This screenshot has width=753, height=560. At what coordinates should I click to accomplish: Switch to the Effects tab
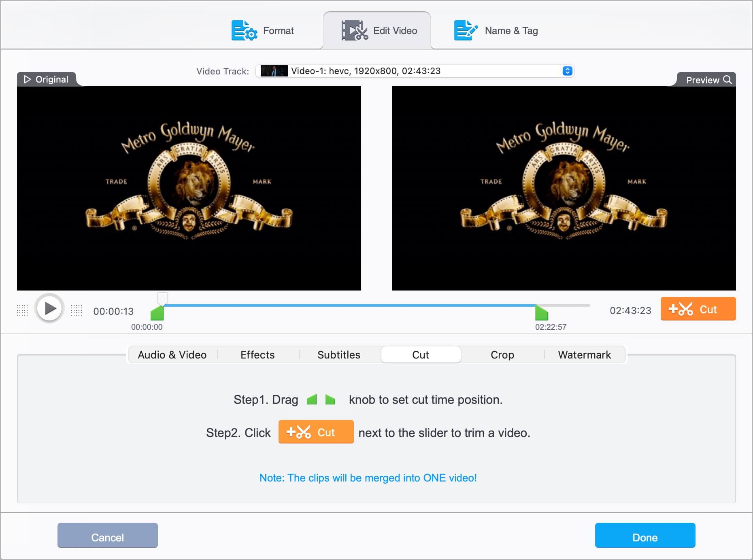pyautogui.click(x=257, y=355)
